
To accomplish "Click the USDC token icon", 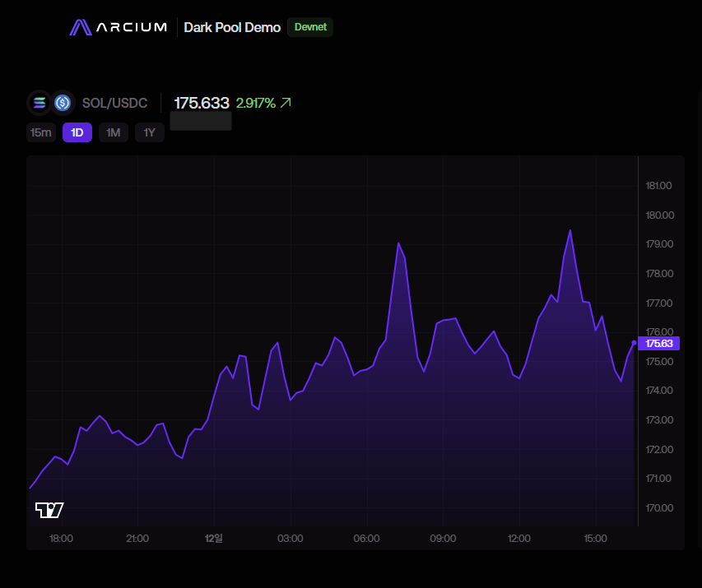I will tap(63, 103).
